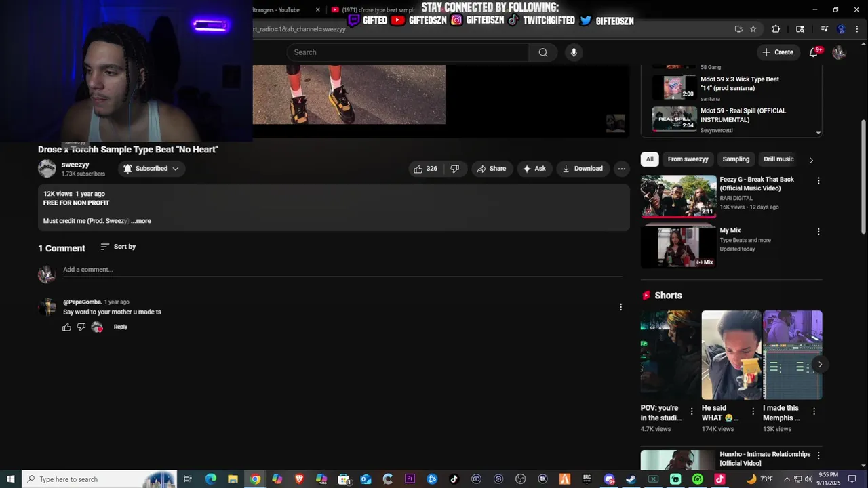Bookmark this page with the star

click(753, 29)
